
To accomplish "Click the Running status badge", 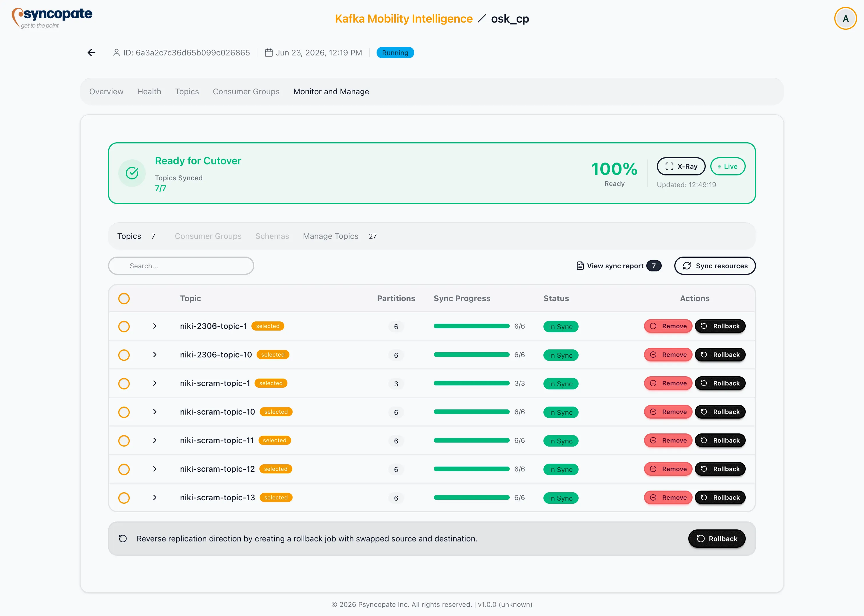I will pyautogui.click(x=395, y=53).
